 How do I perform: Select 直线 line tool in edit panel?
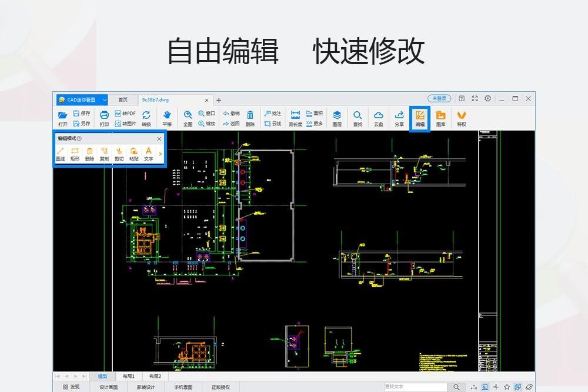pos(61,154)
